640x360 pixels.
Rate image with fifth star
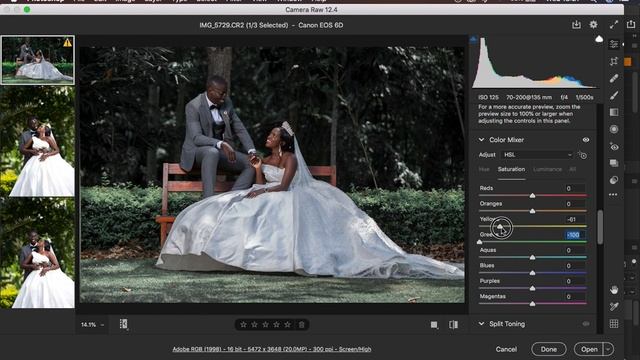pos(287,324)
